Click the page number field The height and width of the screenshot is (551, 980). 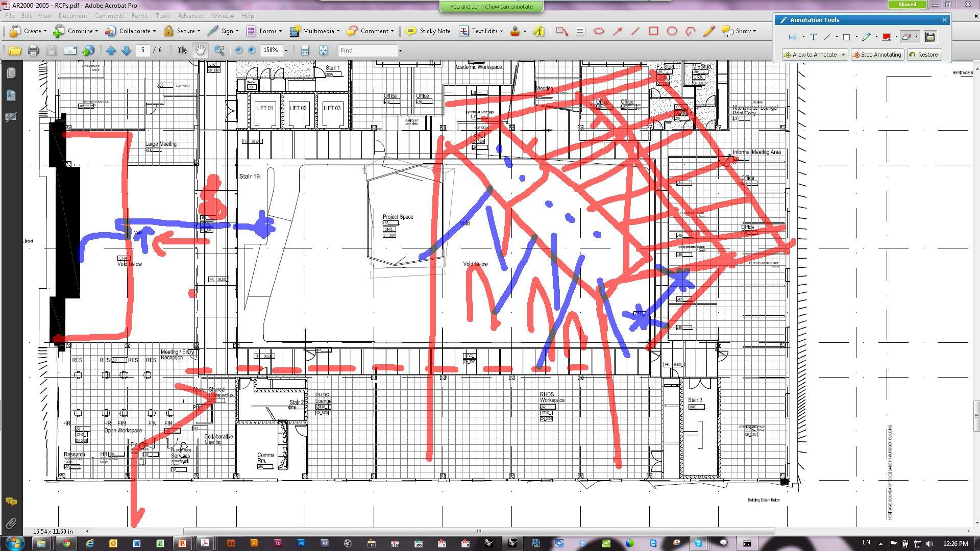(143, 50)
